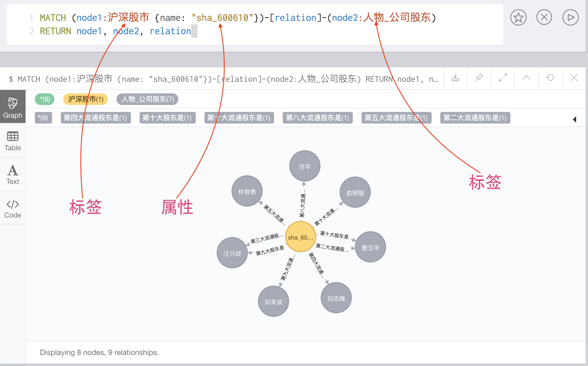Select the 俞明智 shareholder node
This screenshot has height=366, width=588.
[x=355, y=192]
